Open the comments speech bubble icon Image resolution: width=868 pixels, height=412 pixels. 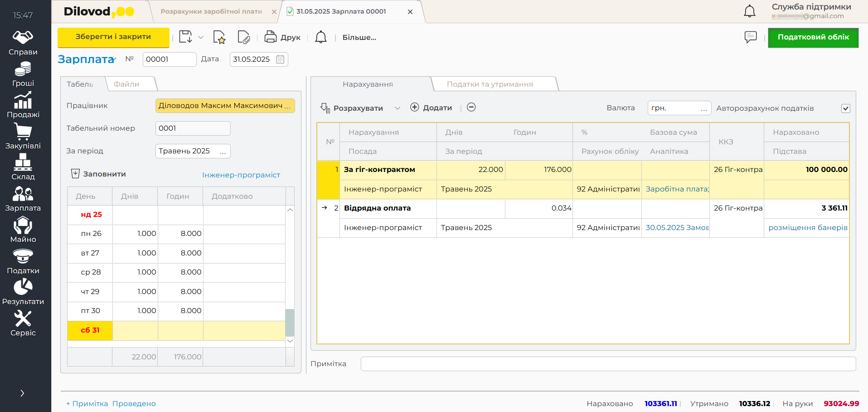[751, 37]
